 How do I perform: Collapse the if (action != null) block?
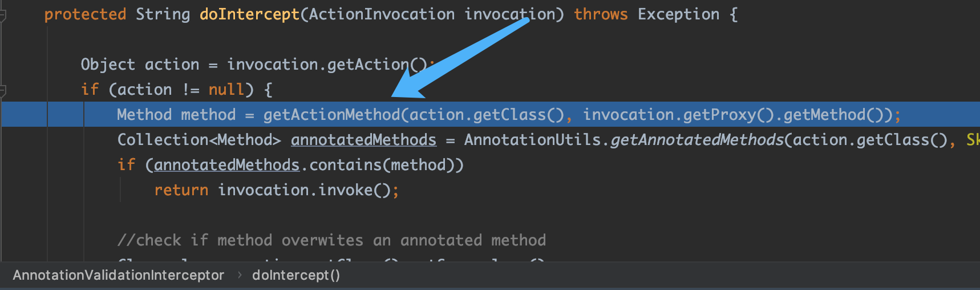(x=3, y=90)
